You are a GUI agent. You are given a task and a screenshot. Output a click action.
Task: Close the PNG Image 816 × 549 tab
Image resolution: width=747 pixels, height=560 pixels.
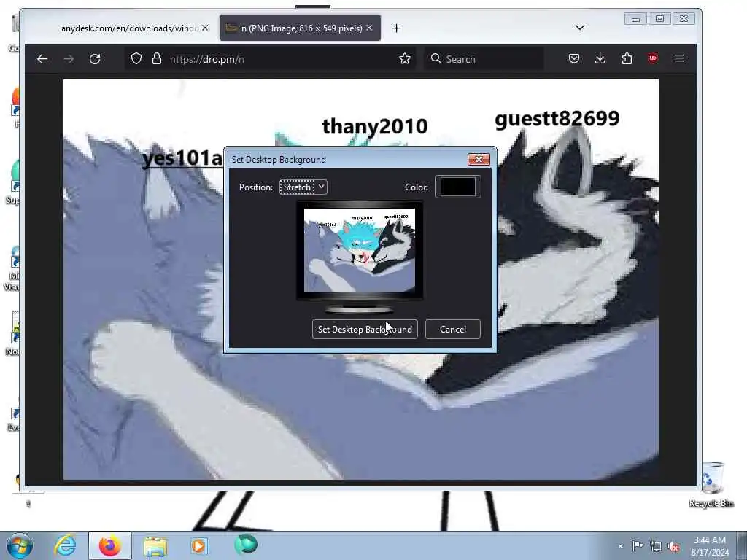(x=369, y=28)
